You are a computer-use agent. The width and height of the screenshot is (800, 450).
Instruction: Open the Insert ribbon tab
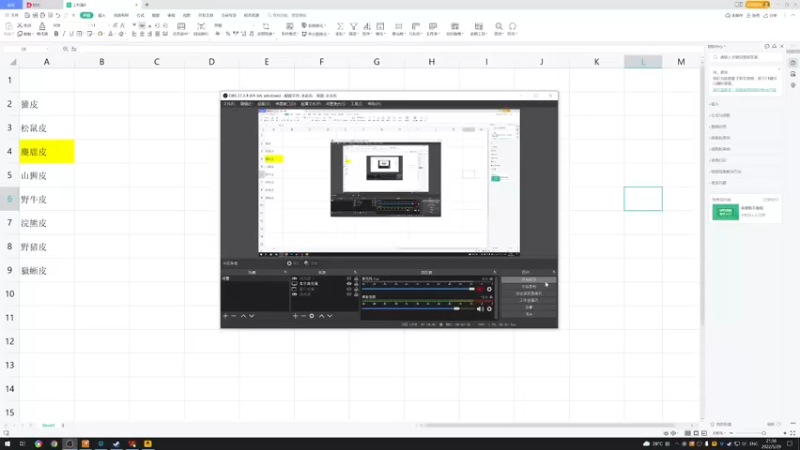click(102, 15)
